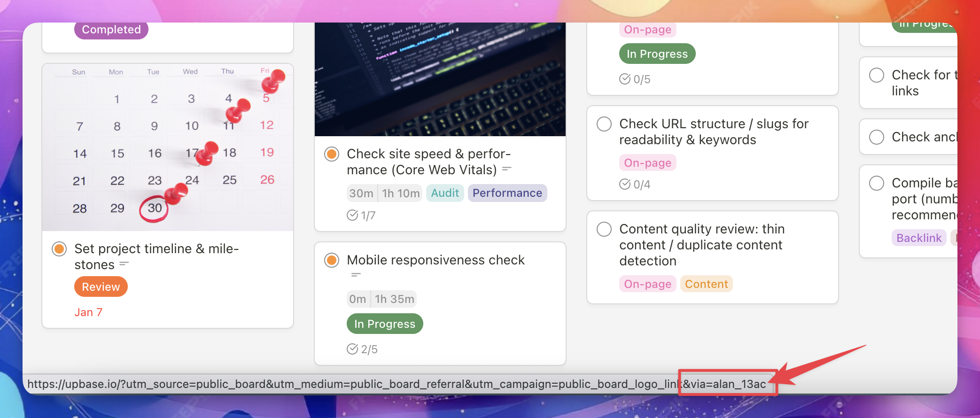Viewport: 980px width, 418px height.
Task: Click the 1h 35m time estimate
Action: (395, 299)
